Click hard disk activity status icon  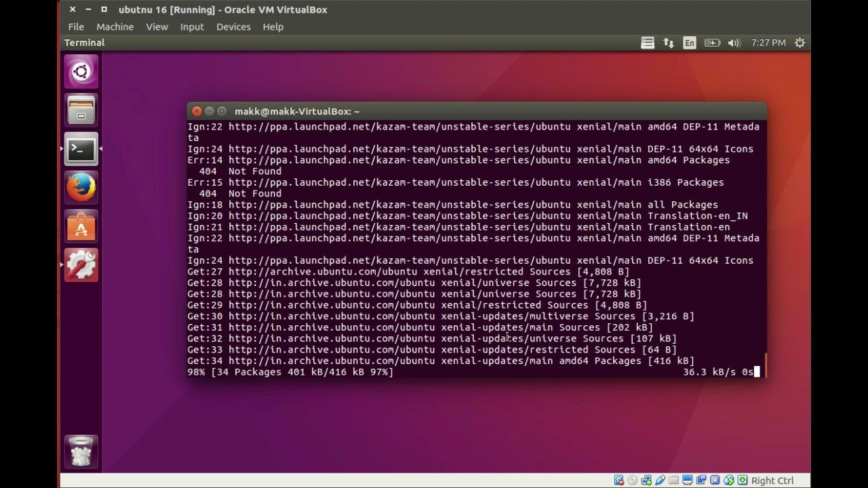point(619,481)
